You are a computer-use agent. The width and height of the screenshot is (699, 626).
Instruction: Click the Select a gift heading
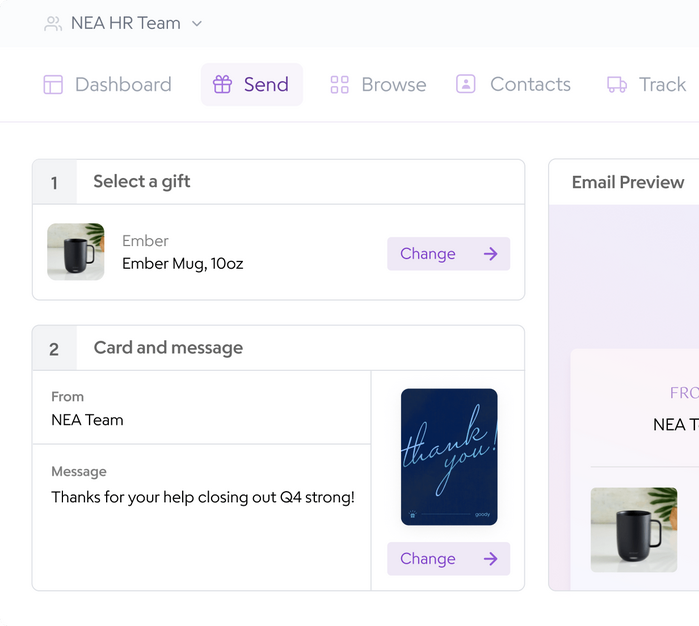pos(142,182)
